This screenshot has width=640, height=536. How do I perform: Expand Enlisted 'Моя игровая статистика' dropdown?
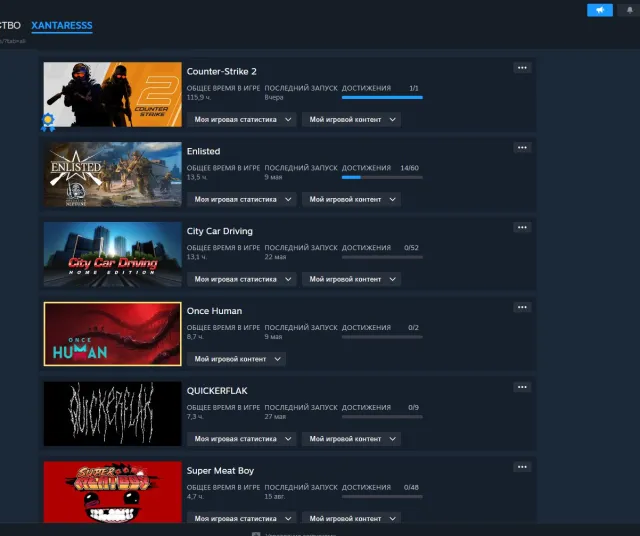point(242,200)
